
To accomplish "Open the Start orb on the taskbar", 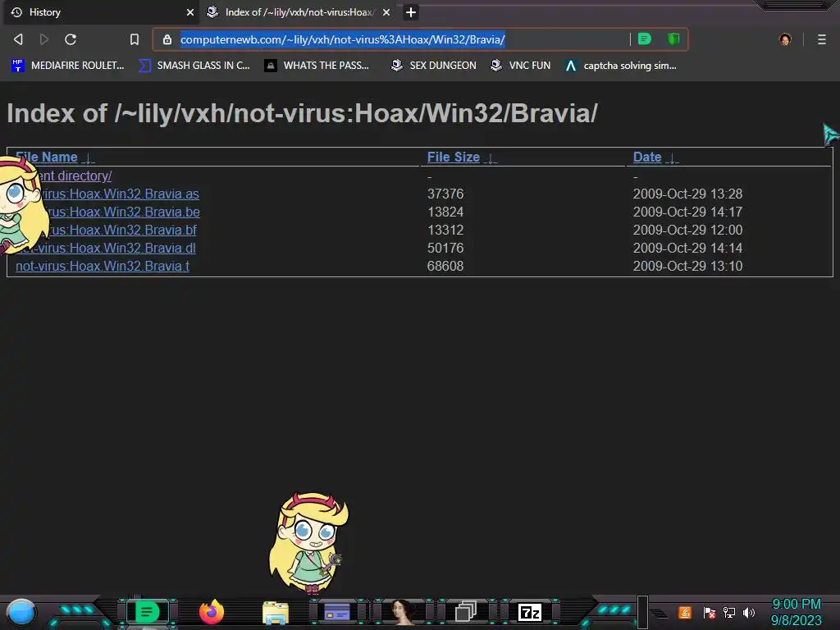I will pos(21,612).
